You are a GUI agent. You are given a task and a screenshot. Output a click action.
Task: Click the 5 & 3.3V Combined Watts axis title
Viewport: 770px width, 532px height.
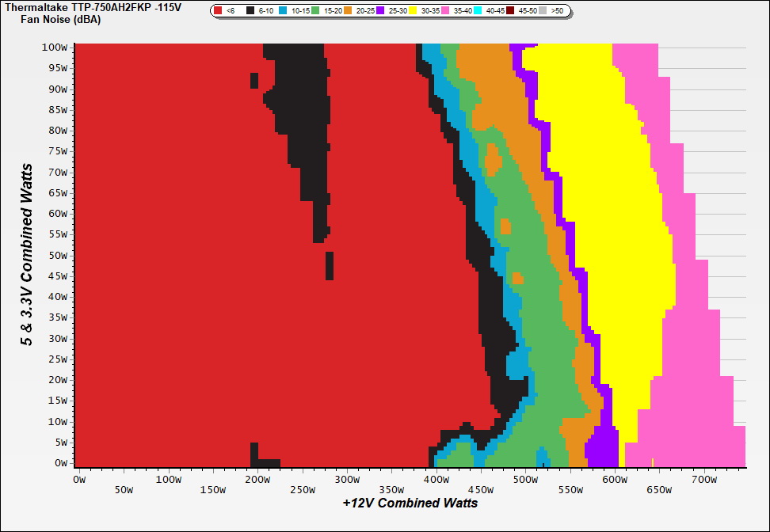click(x=27, y=255)
